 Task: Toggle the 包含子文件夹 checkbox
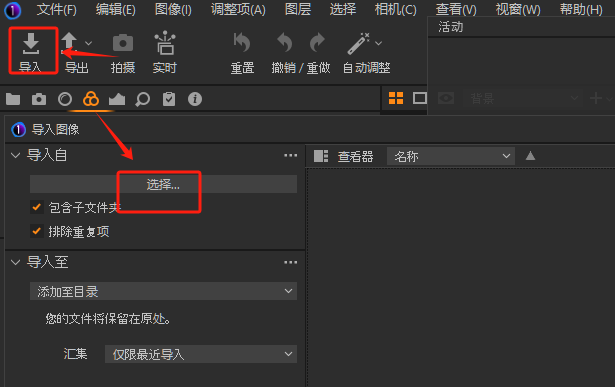click(x=37, y=207)
